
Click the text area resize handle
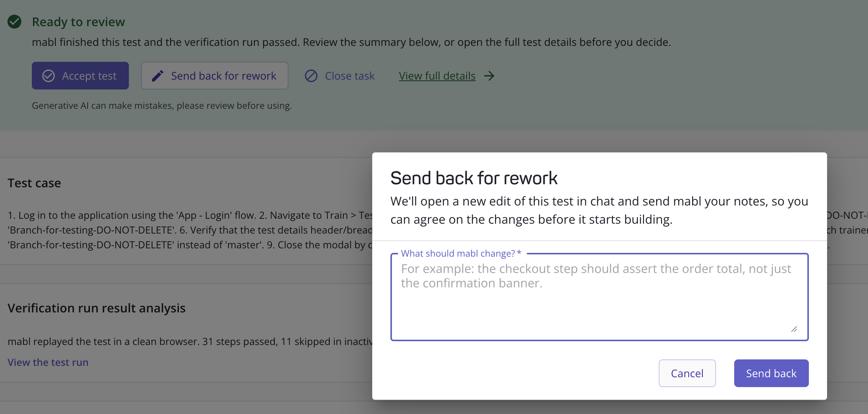pos(794,329)
